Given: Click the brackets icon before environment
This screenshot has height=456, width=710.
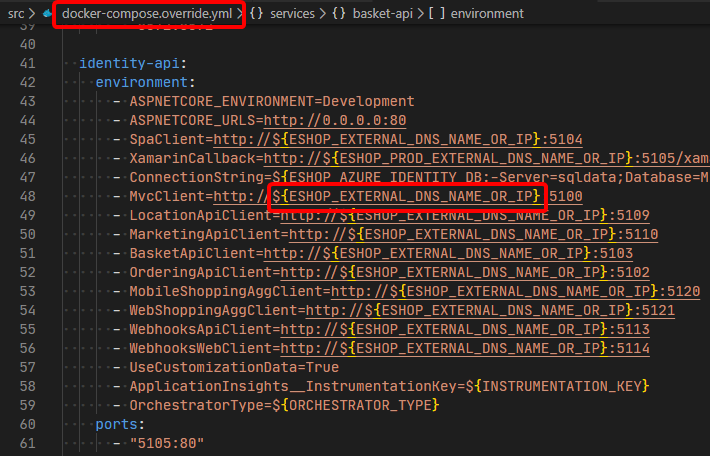Looking at the screenshot, I should point(436,14).
